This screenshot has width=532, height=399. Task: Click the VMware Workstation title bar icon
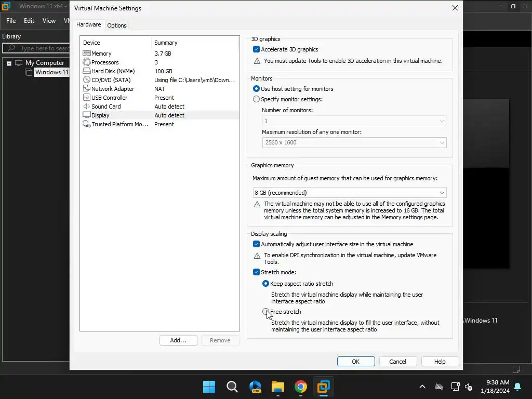tap(6, 6)
